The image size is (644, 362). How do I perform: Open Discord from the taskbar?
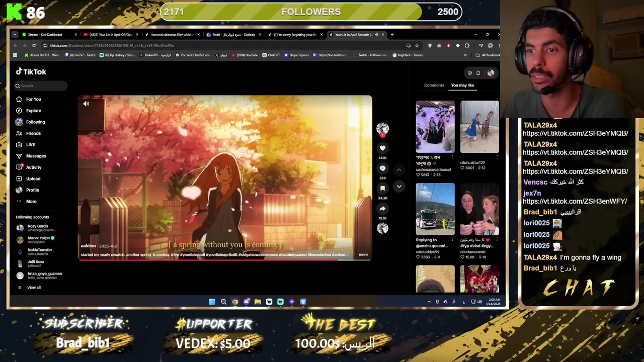(246, 302)
